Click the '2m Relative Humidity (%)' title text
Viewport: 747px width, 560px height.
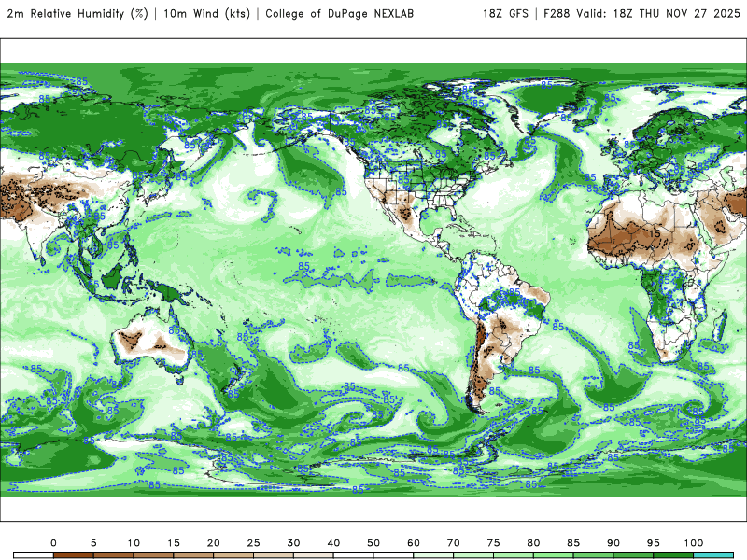pyautogui.click(x=78, y=13)
